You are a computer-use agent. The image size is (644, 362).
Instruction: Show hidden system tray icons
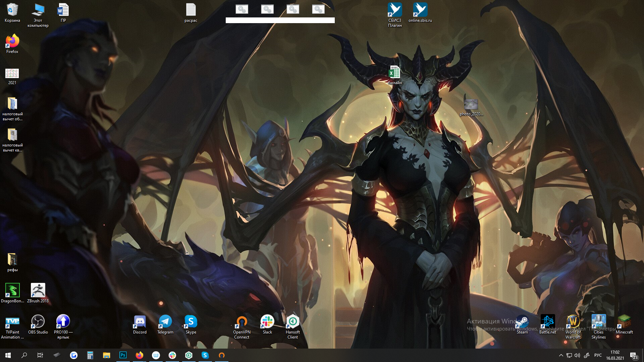(x=561, y=355)
